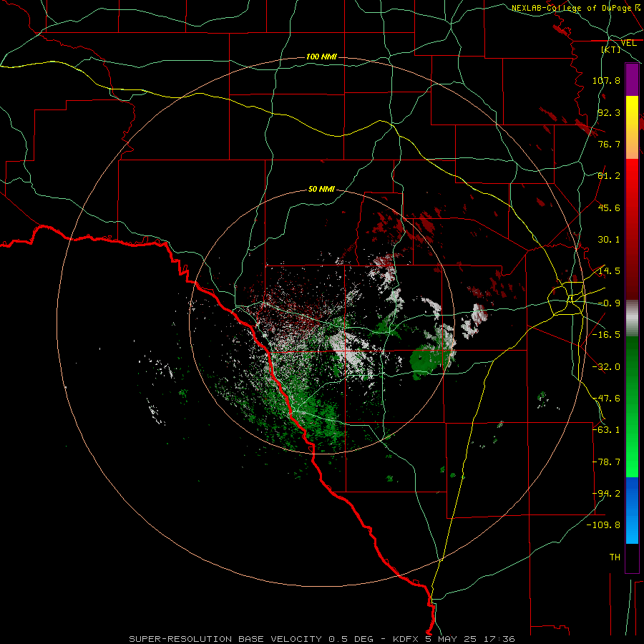644x644 pixels.
Task: Click the 14.5 velocity scale value
Action: 609,271
